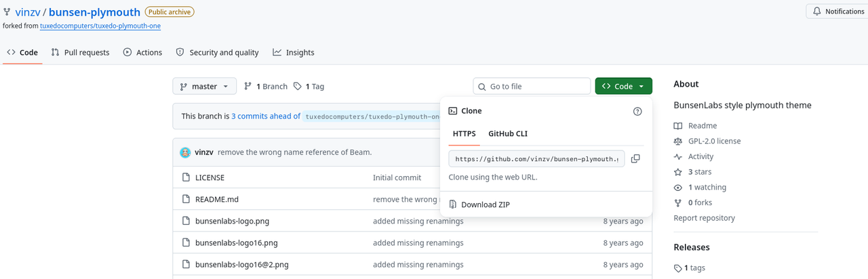Click the vinzv avatar in commit row

pos(185,152)
